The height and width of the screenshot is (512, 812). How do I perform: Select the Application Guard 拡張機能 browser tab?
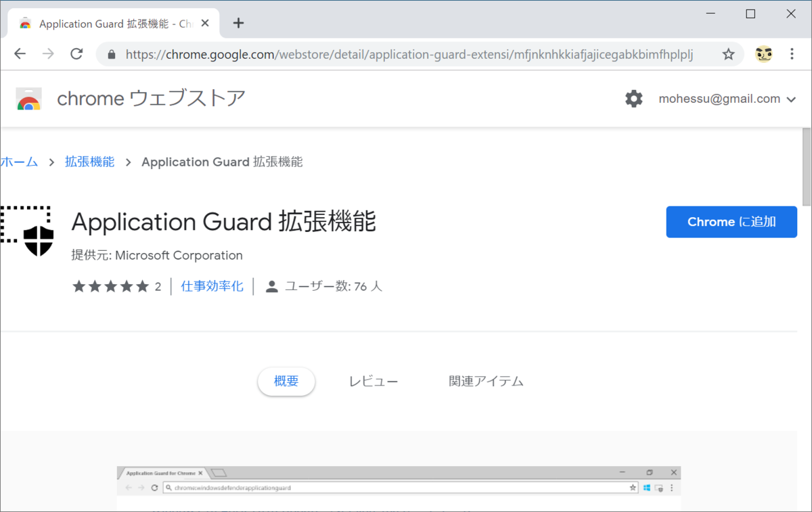tap(115, 24)
